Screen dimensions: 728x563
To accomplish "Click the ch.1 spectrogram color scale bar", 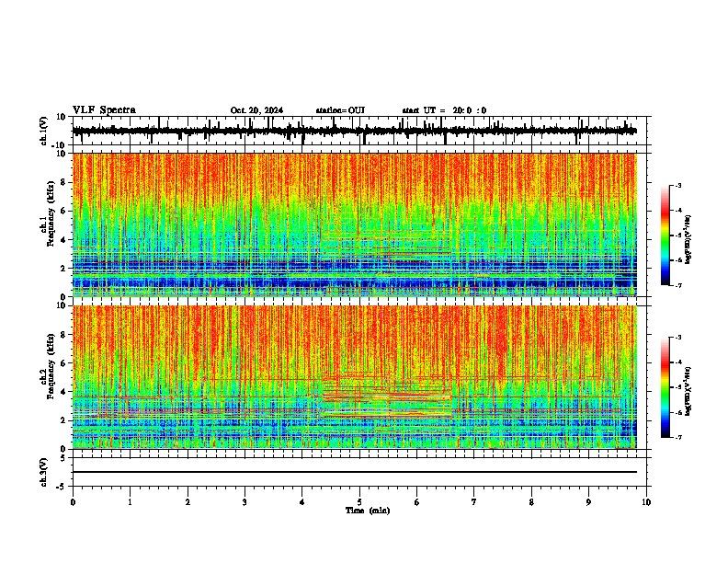I will pyautogui.click(x=665, y=236).
